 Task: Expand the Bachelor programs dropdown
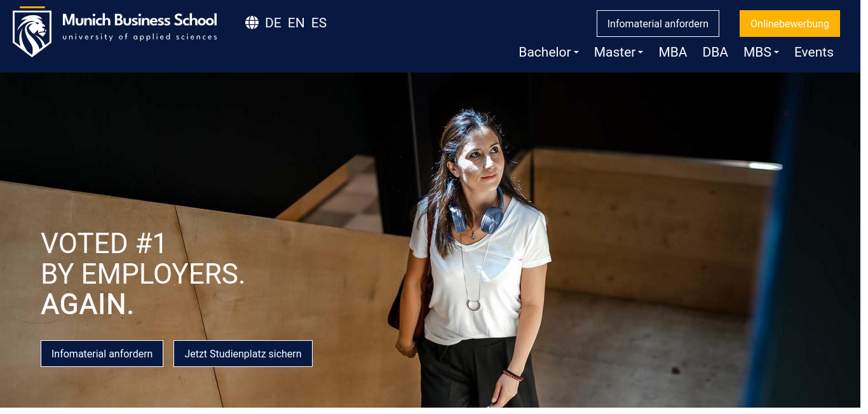tap(548, 52)
